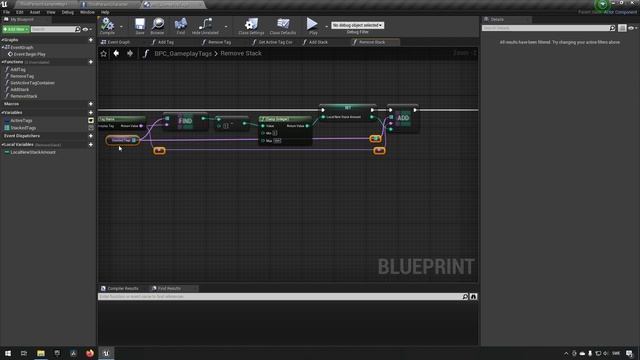Select the Clamp (Integer) node
Image resolution: width=640 pixels, height=360 pixels.
286,130
